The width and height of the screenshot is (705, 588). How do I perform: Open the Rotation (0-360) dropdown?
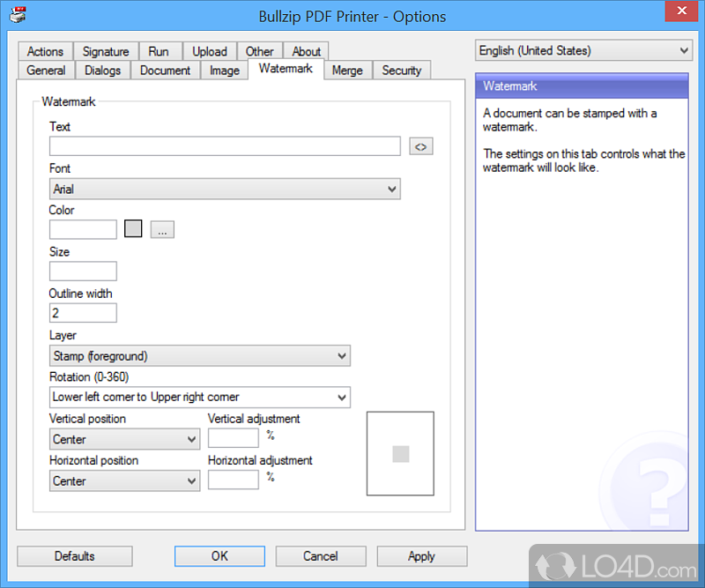[x=200, y=398]
